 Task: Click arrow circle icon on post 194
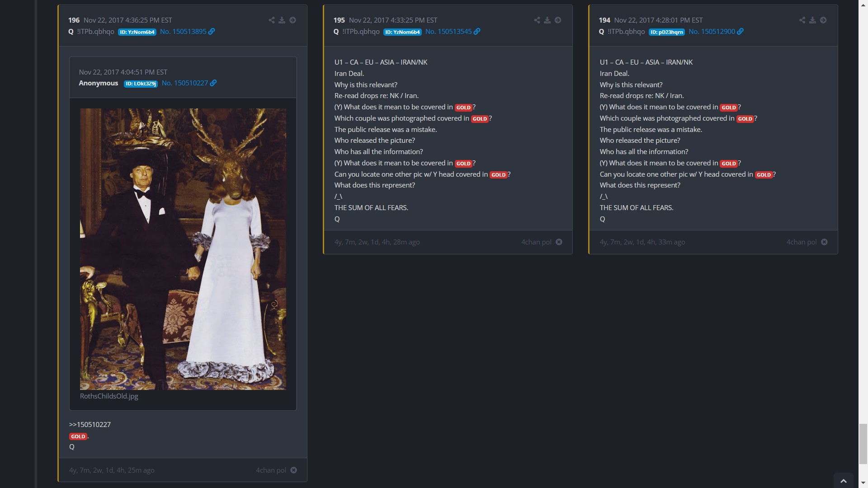[x=824, y=20]
